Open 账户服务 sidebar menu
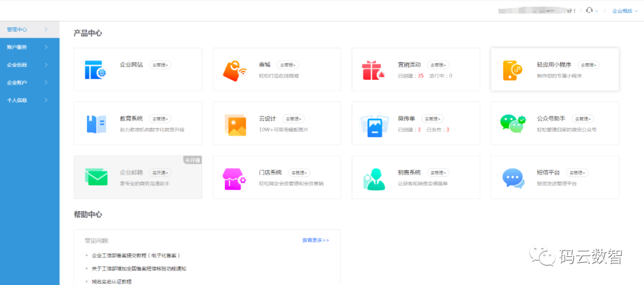 point(30,47)
